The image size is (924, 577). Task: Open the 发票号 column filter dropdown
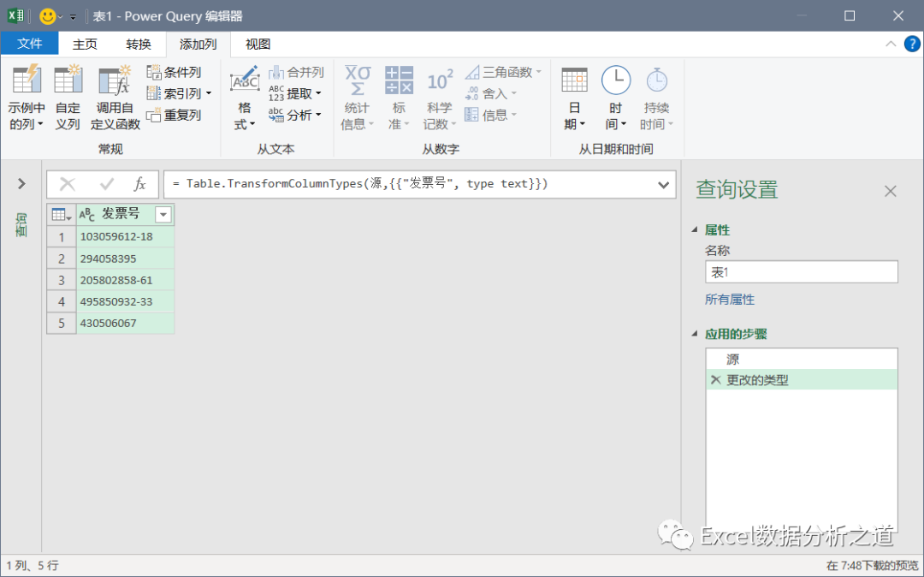163,215
